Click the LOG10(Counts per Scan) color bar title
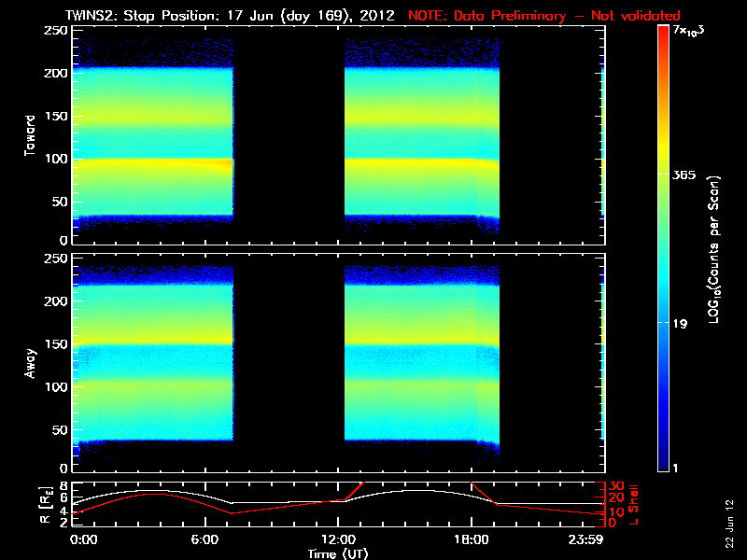The width and height of the screenshot is (747, 560). tap(713, 249)
